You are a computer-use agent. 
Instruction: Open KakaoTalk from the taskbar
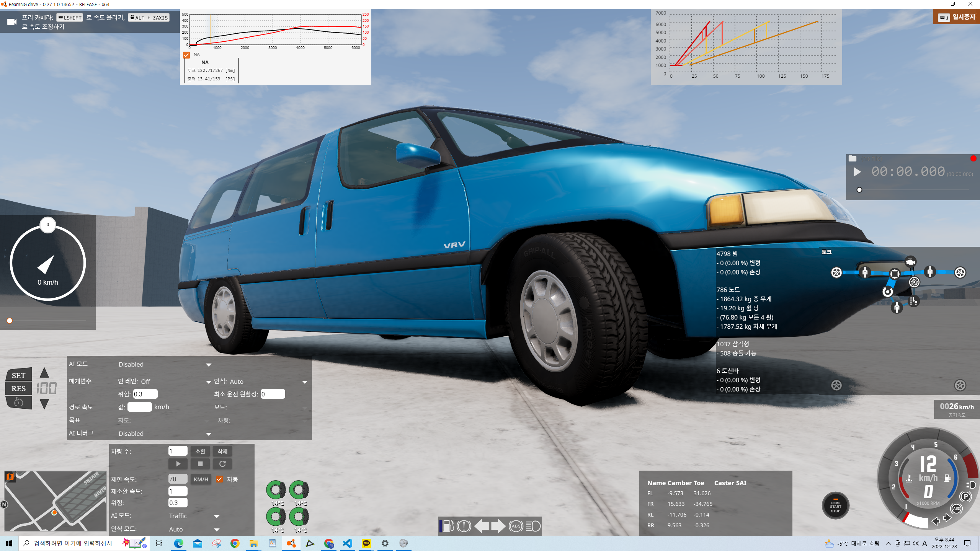click(366, 543)
